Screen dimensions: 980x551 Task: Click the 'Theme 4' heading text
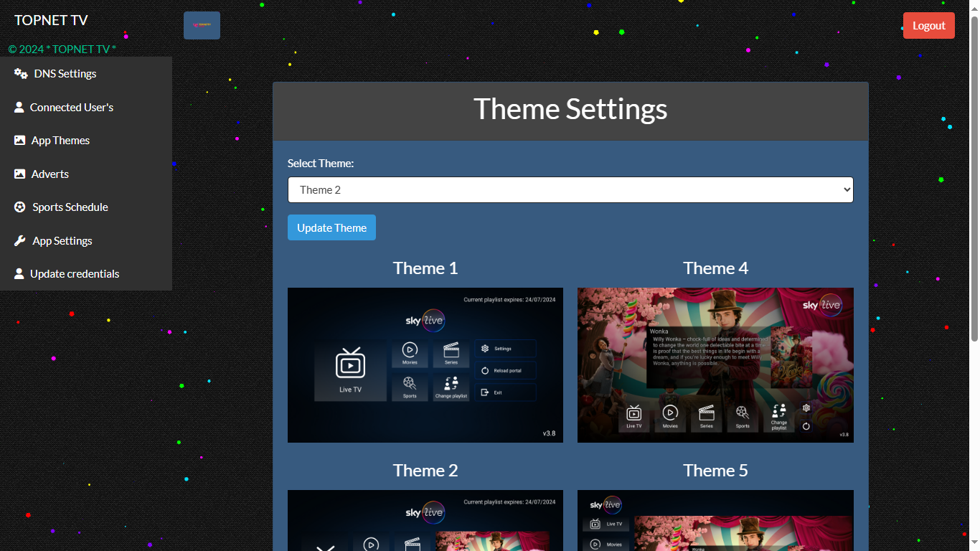coord(715,268)
